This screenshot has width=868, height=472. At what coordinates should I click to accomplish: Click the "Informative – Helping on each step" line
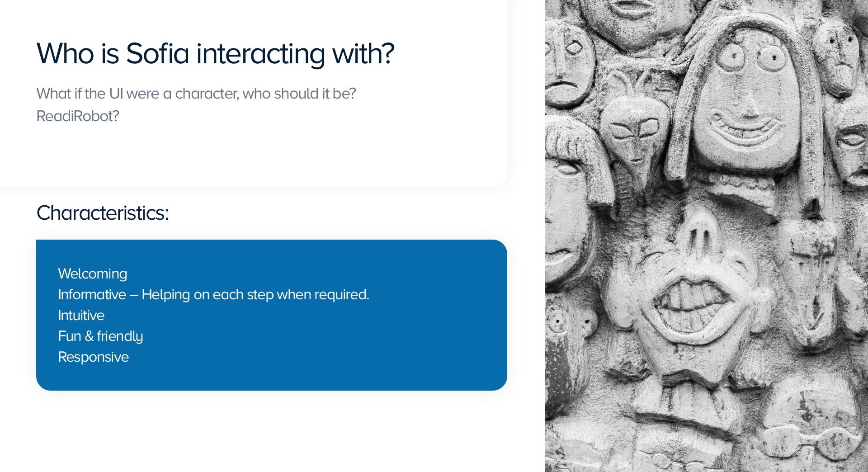point(213,294)
